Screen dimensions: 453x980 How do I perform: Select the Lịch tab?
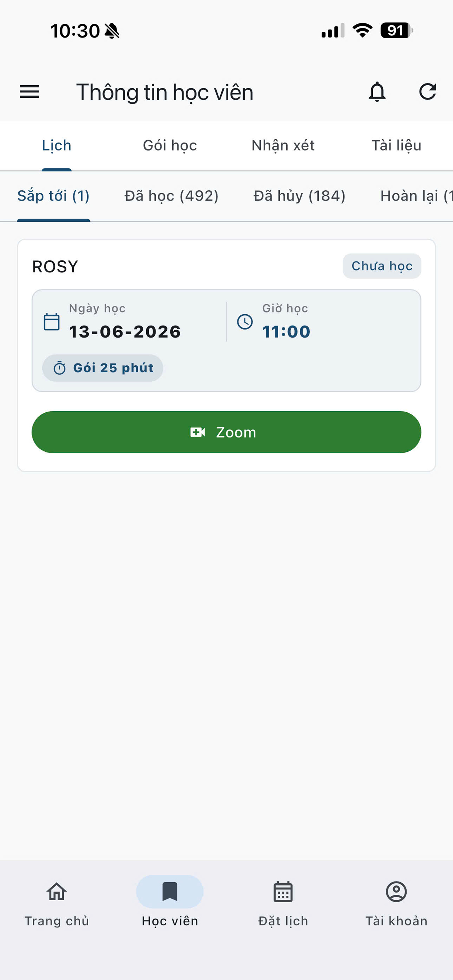tap(57, 145)
